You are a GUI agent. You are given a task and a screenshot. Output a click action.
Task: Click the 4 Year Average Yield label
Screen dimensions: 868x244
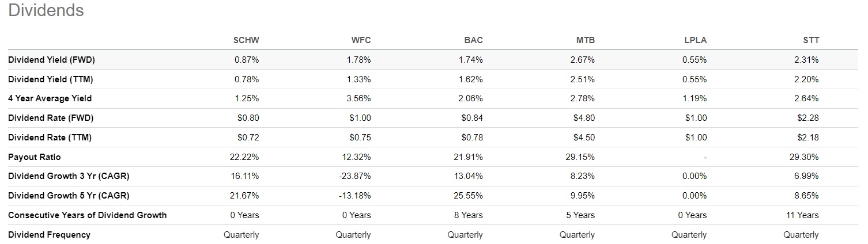pyautogui.click(x=50, y=98)
